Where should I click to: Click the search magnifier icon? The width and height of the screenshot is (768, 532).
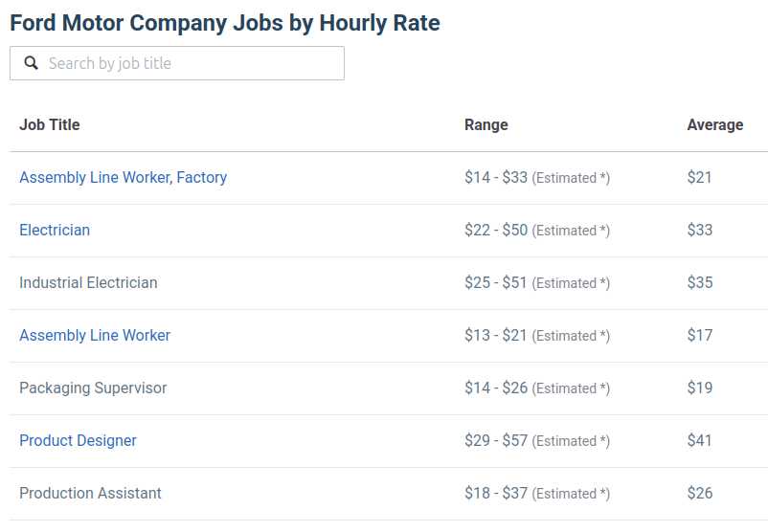[31, 62]
